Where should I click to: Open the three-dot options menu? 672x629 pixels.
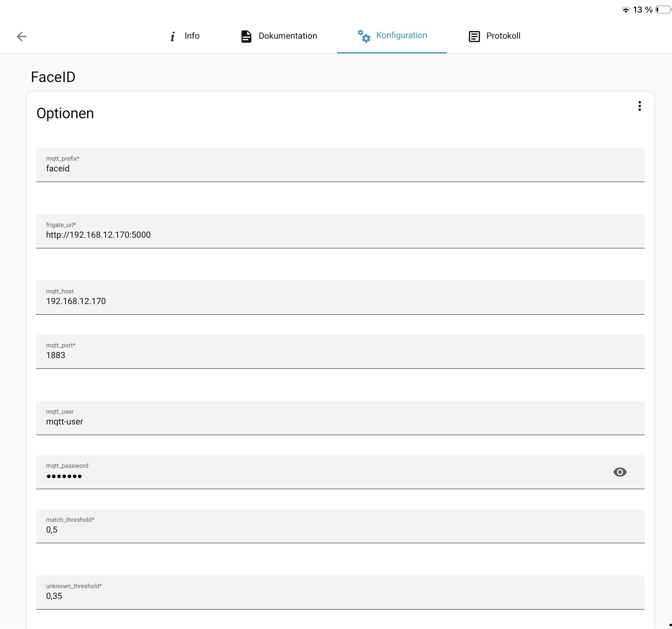(639, 106)
